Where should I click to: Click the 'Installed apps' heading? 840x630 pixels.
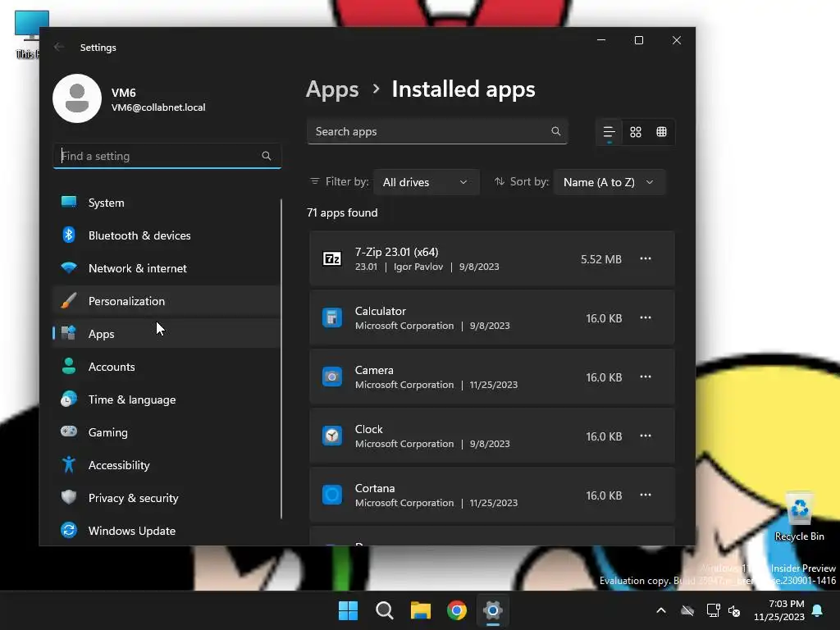(463, 89)
